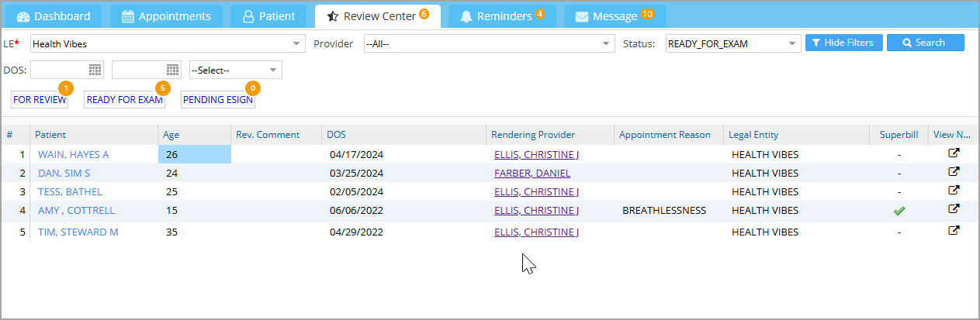Open View Note icon for TESS, BATHEL
The width and height of the screenshot is (980, 320).
click(954, 191)
